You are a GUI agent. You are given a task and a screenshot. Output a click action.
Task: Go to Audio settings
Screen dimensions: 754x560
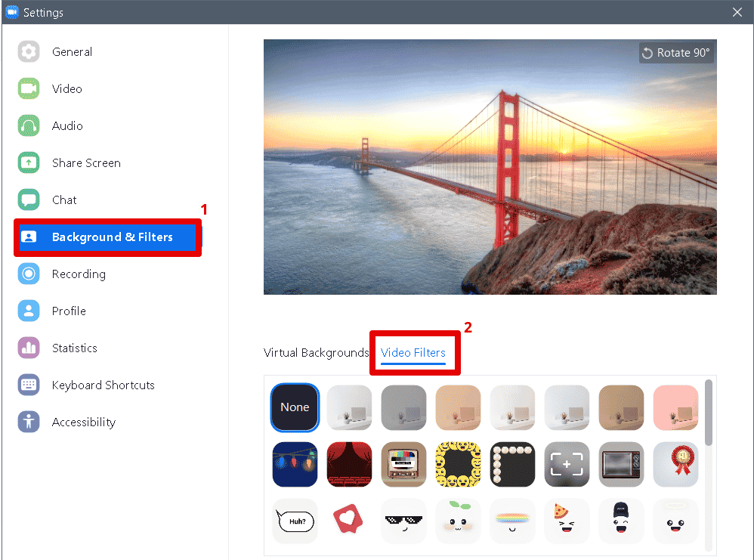(67, 126)
